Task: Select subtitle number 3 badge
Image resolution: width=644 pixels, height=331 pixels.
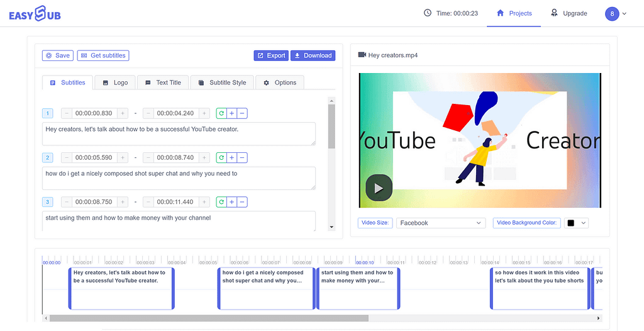Action: (x=48, y=202)
